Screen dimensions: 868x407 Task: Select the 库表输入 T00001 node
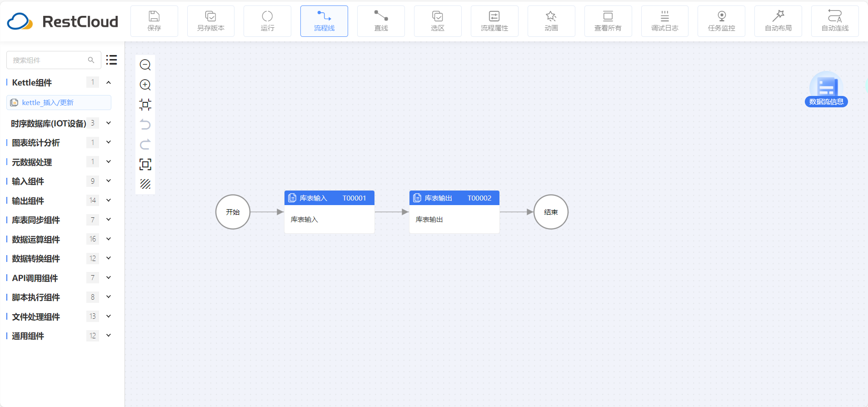(x=329, y=212)
